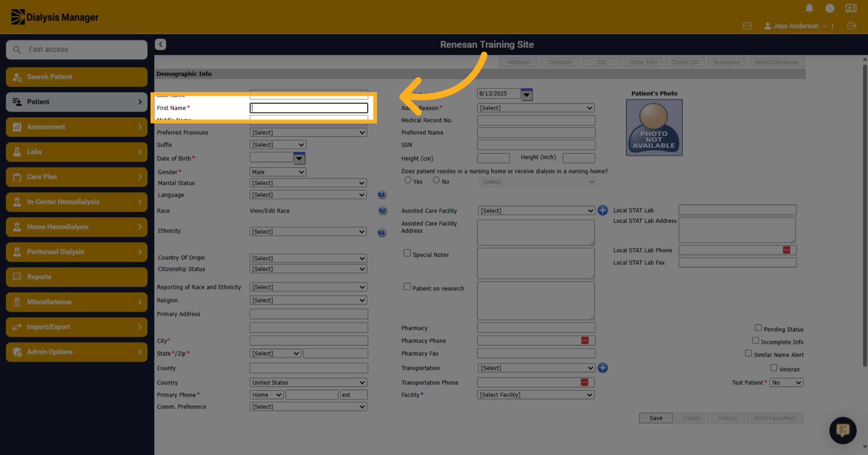Viewport: 868px width, 455px height.
Task: Open the Gender dropdown
Action: click(278, 172)
